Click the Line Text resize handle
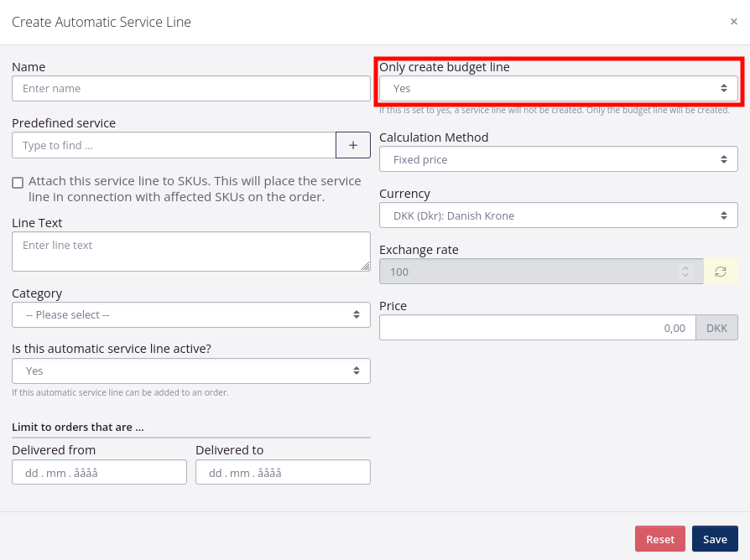 (366, 267)
